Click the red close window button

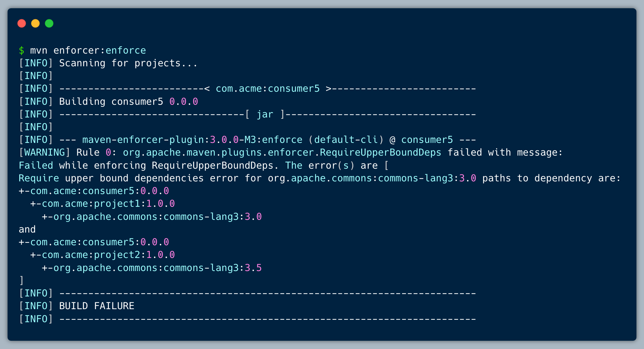coord(22,23)
